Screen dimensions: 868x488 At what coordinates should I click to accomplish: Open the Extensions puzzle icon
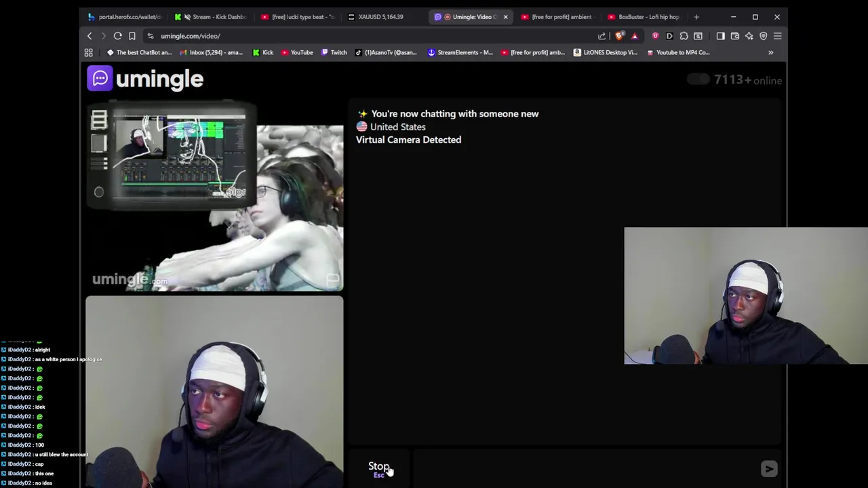click(684, 36)
